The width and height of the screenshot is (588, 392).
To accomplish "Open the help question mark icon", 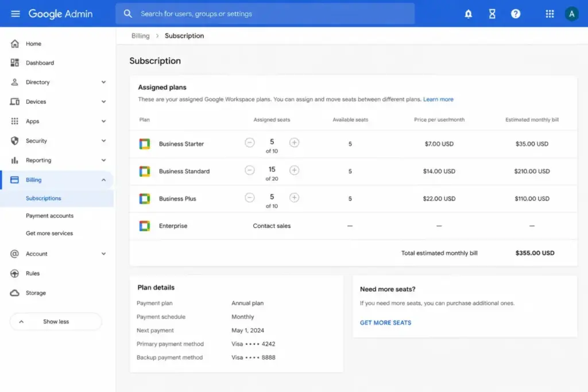I will click(516, 14).
